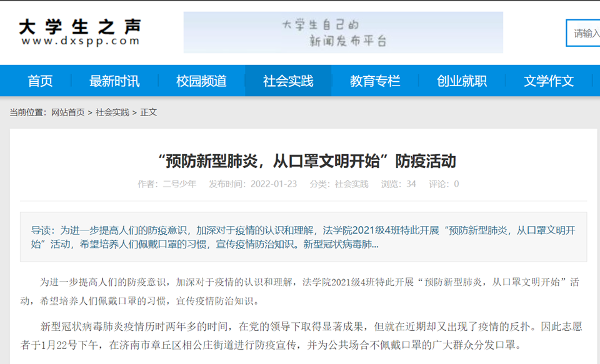Open the 创业就职 nav section
This screenshot has width=600, height=364.
(462, 81)
